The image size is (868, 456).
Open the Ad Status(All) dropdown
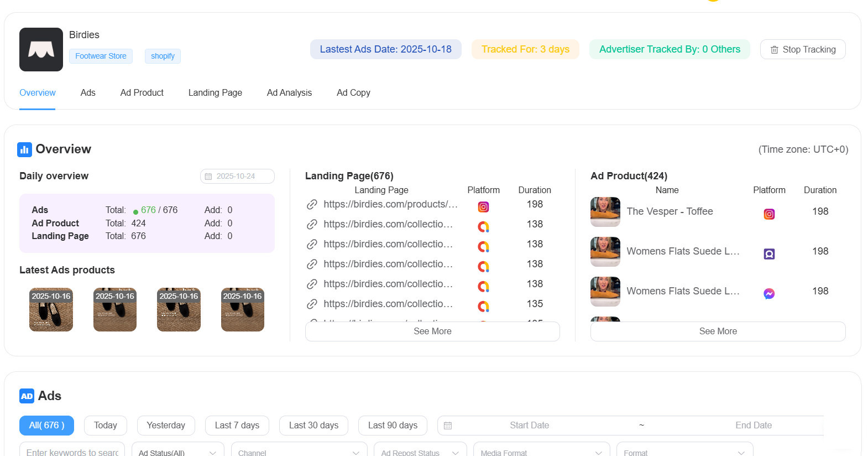point(178,452)
